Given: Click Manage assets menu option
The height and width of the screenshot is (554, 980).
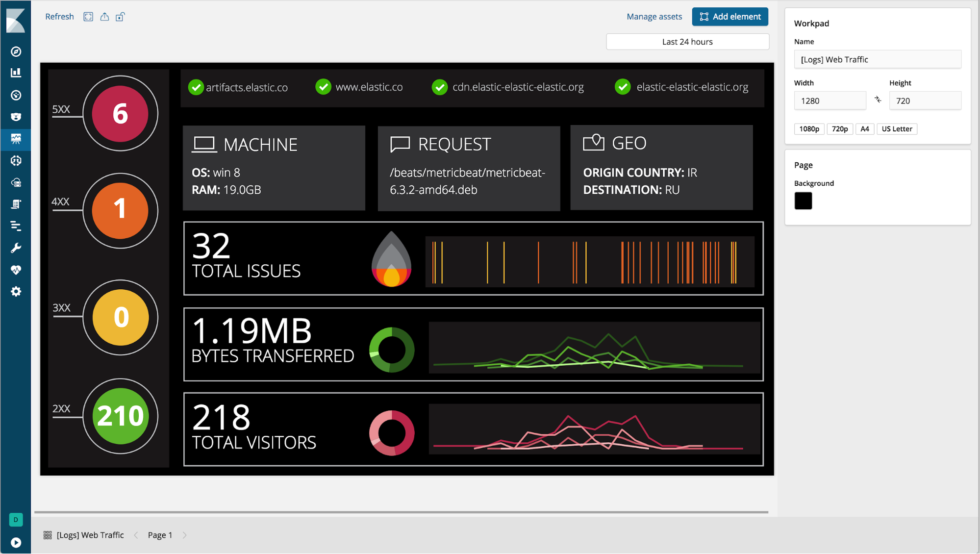Looking at the screenshot, I should tap(654, 17).
